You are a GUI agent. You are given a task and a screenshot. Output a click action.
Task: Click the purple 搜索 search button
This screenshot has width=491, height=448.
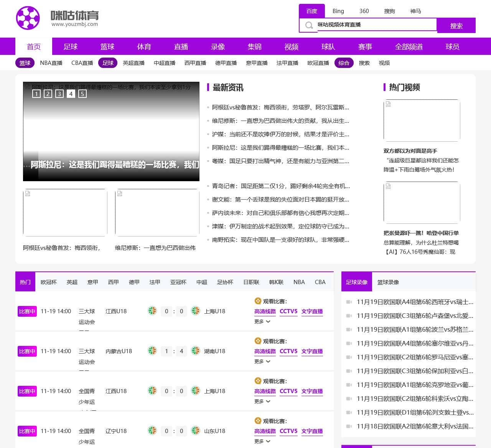[456, 26]
